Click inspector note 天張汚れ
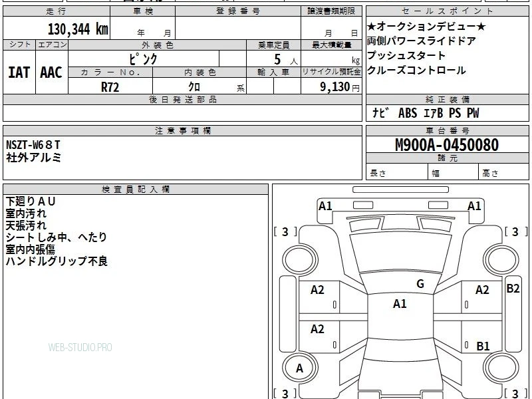The height and width of the screenshot is (399, 532). tap(26, 225)
